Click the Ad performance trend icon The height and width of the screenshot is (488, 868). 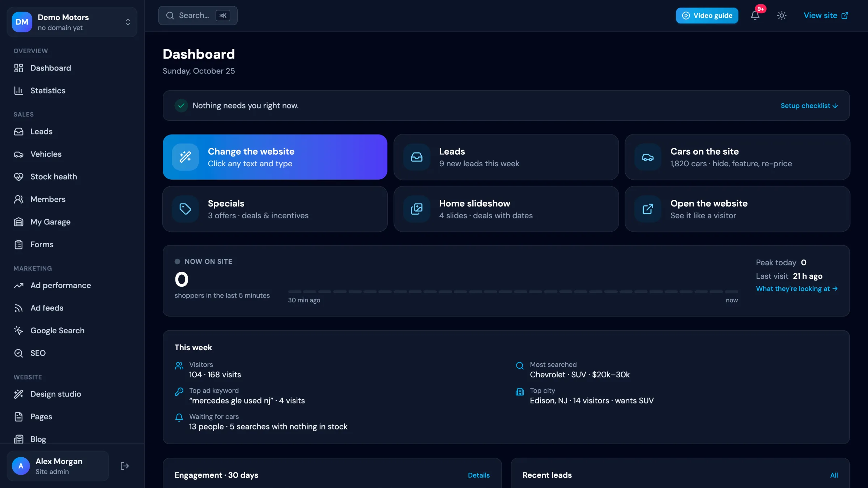[18, 286]
